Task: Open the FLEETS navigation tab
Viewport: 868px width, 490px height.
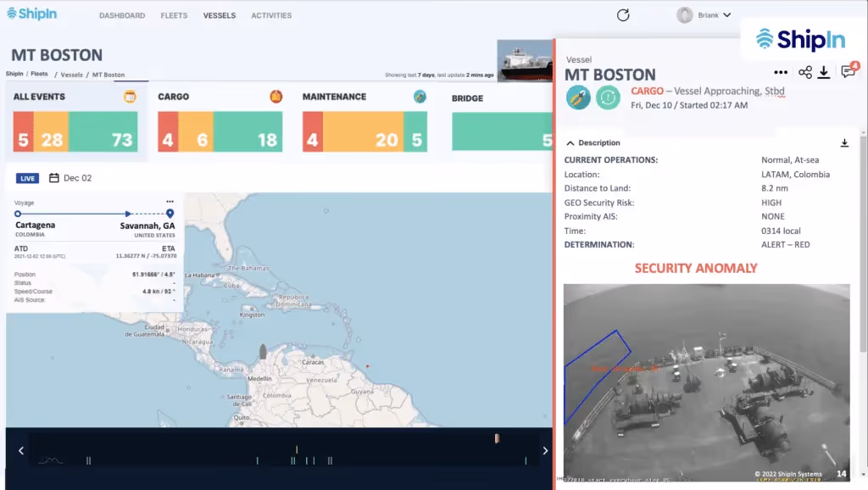Action: pyautogui.click(x=174, y=15)
